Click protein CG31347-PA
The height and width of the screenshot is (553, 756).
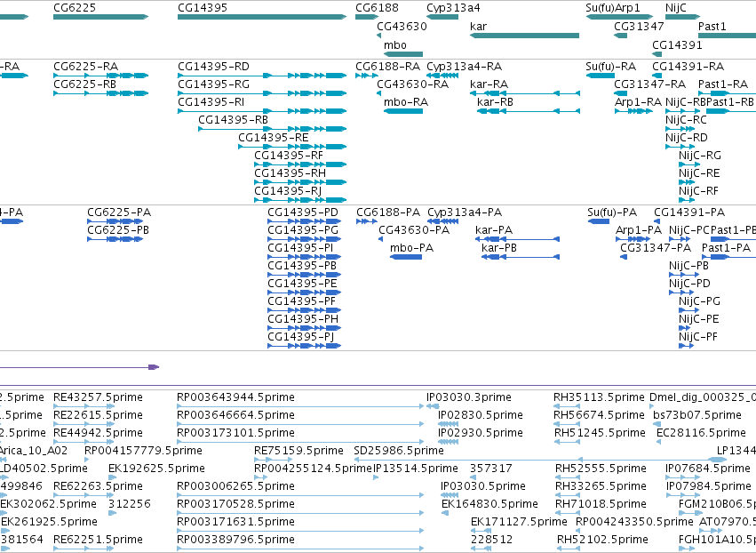point(656,249)
